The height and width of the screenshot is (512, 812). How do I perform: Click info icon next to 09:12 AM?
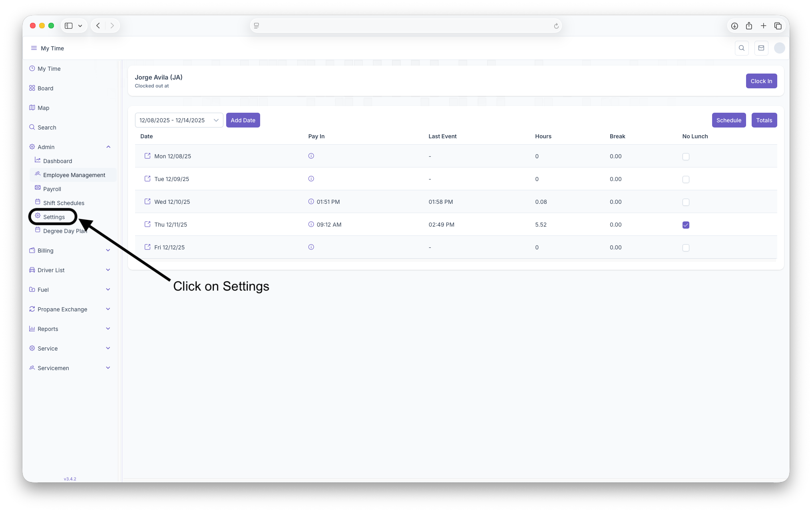coord(311,224)
